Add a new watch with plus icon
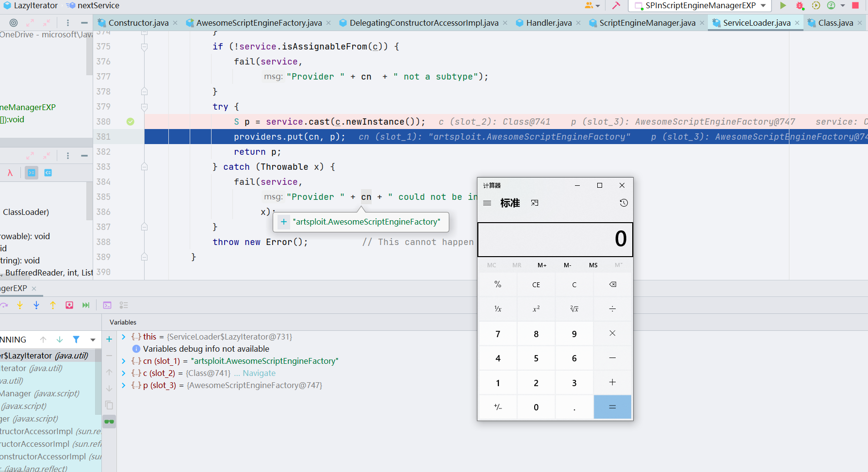This screenshot has width=868, height=472. pos(109,340)
